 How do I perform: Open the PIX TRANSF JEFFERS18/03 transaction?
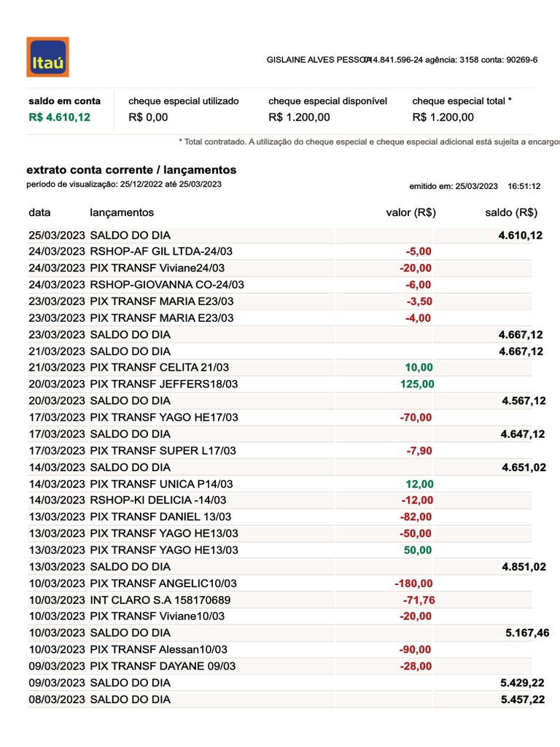tap(164, 384)
